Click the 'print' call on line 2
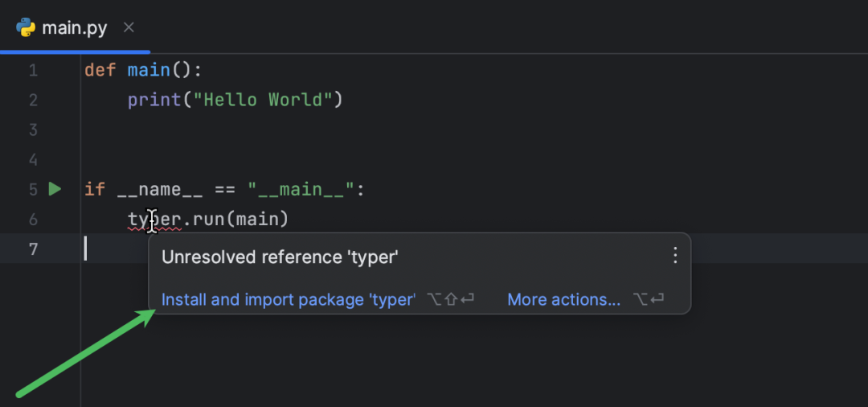The height and width of the screenshot is (407, 868). [x=154, y=100]
